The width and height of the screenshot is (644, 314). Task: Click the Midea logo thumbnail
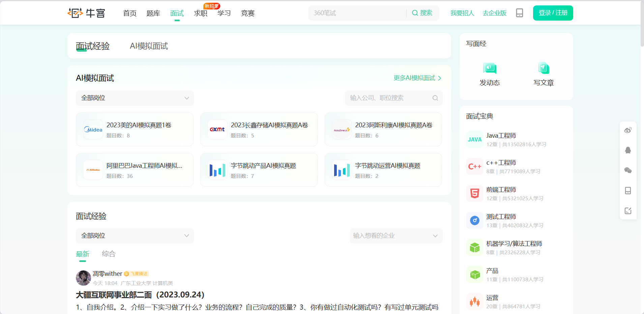coord(93,129)
